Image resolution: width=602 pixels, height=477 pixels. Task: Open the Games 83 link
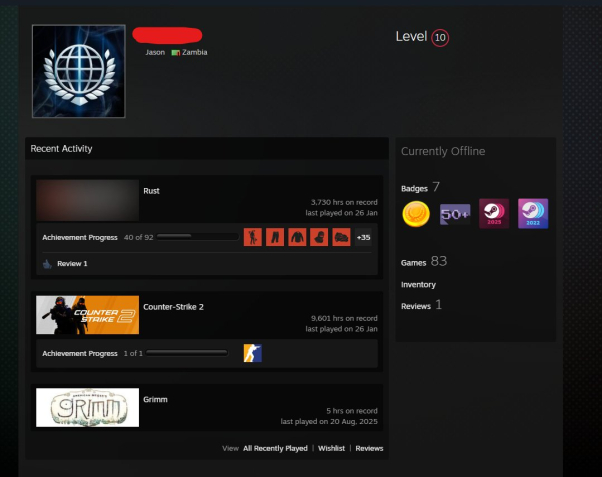tap(424, 262)
